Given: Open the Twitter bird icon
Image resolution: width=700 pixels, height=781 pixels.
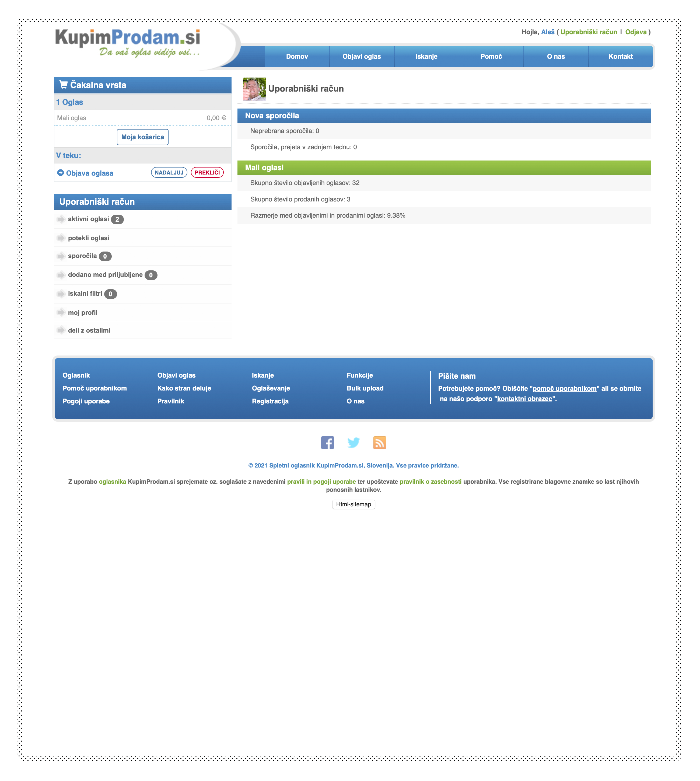Looking at the screenshot, I should tap(353, 442).
